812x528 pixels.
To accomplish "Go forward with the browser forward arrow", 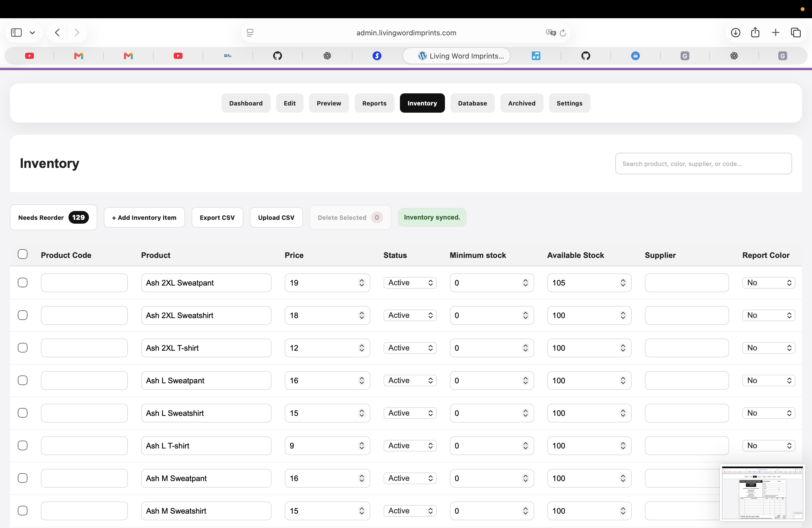I will click(x=77, y=33).
